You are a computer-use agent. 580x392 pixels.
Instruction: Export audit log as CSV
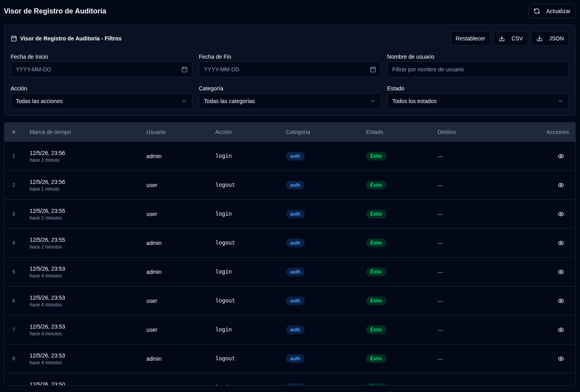coord(511,38)
